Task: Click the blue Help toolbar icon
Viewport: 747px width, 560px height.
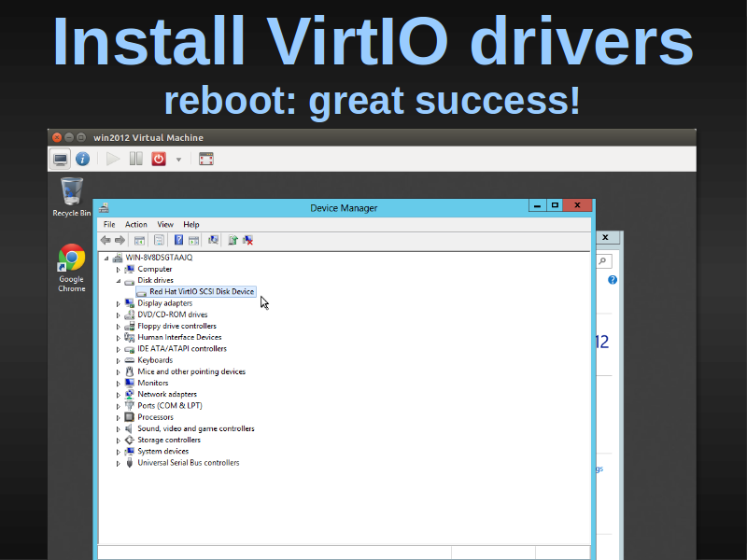Action: (178, 241)
